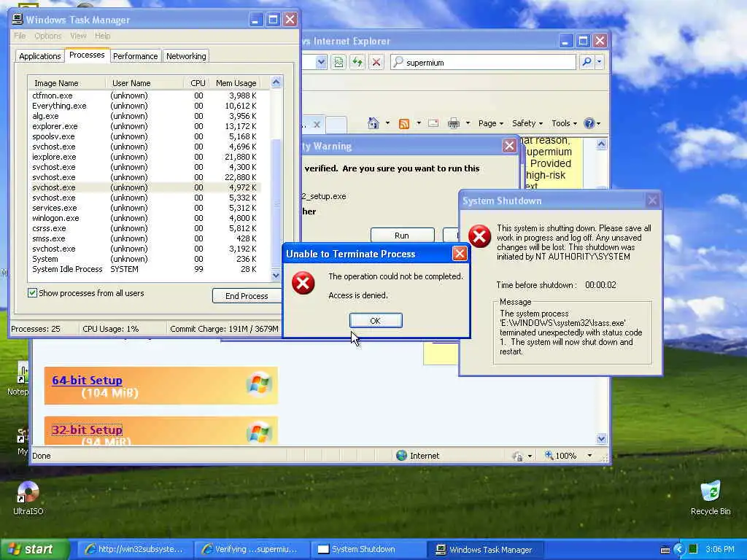Select the iexplore.exe process row
The height and width of the screenshot is (560, 747).
click(x=145, y=157)
